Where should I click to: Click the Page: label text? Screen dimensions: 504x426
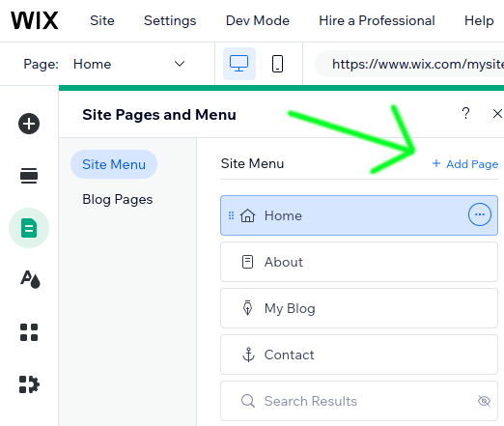[x=41, y=64]
